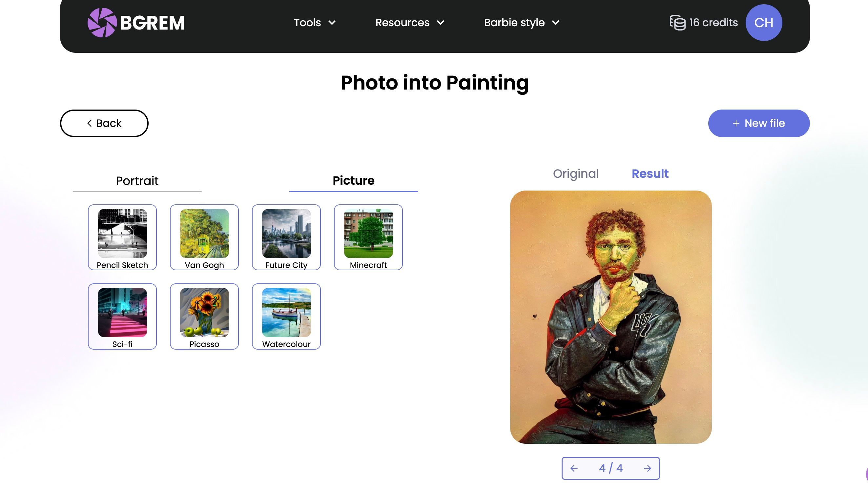Click the Back button
Image resolution: width=868 pixels, height=490 pixels.
tap(104, 123)
